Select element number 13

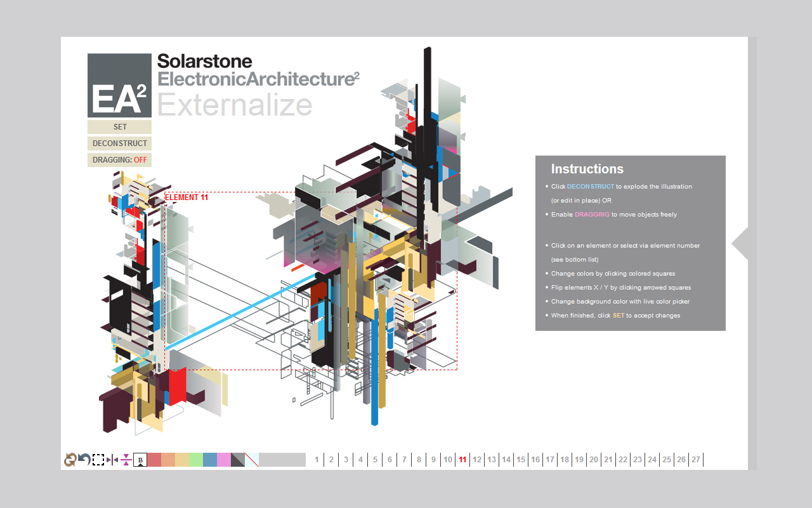492,460
